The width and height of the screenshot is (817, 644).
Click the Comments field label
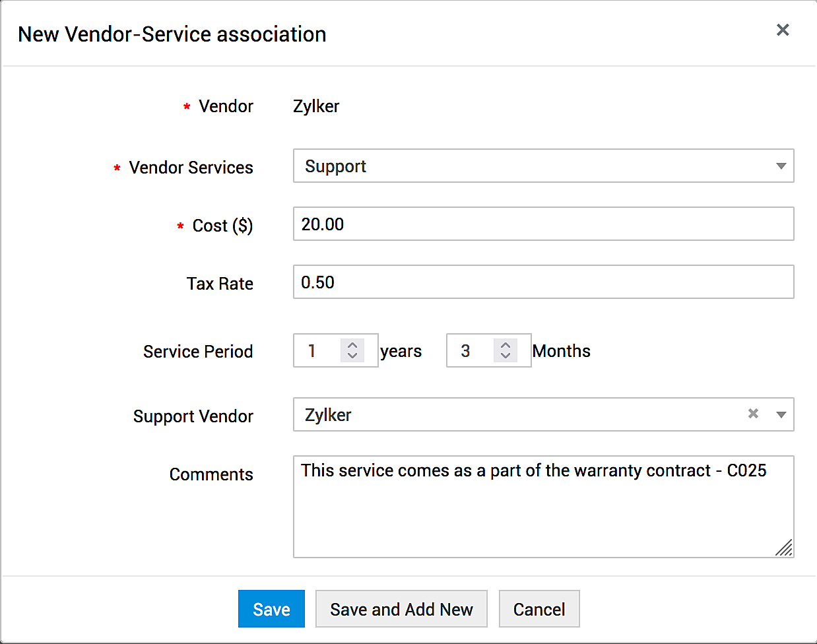point(211,474)
